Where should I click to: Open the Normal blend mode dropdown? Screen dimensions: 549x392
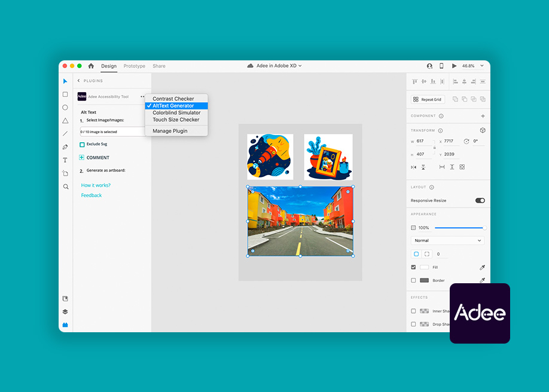pos(447,240)
